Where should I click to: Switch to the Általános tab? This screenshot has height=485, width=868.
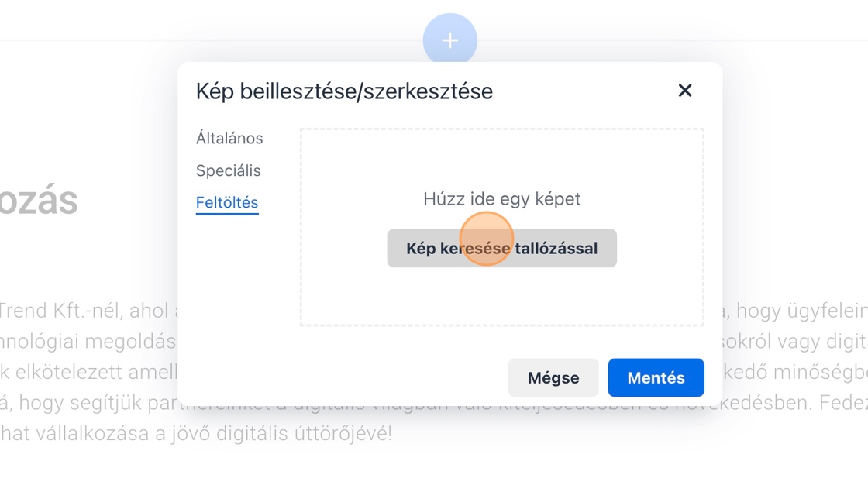[229, 139]
